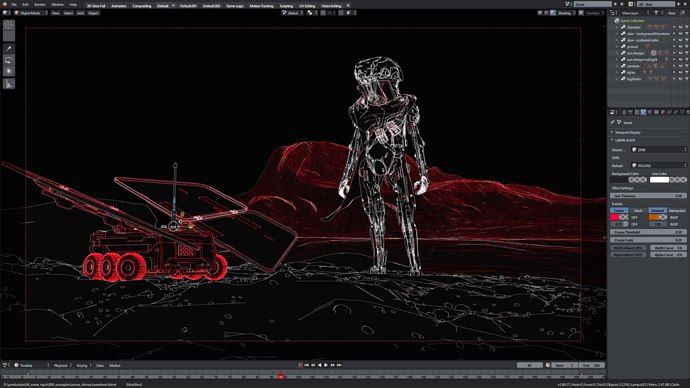Click the auto-keying record button
This screenshot has width=690, height=388.
click(x=301, y=365)
